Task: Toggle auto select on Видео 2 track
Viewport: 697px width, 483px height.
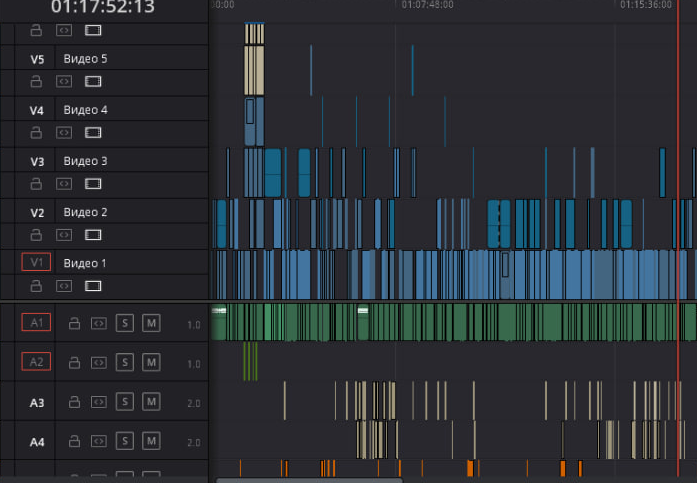Action: coord(64,235)
